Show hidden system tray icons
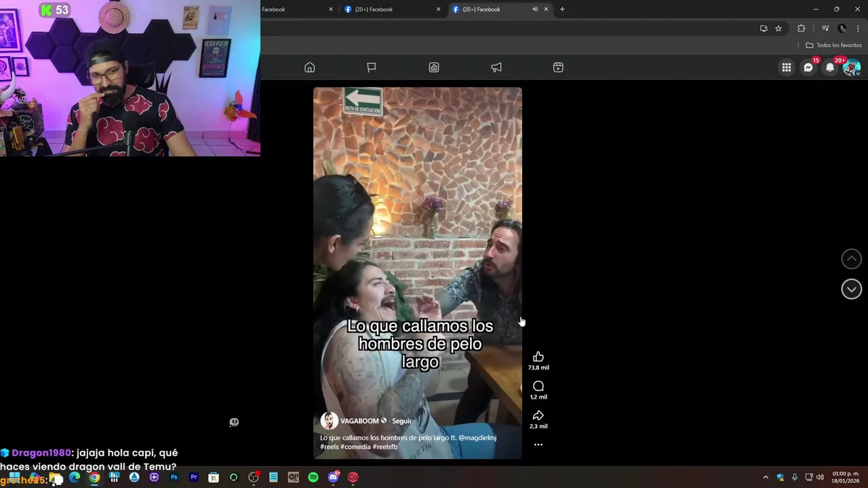Screen dimensions: 868x488 [766, 477]
